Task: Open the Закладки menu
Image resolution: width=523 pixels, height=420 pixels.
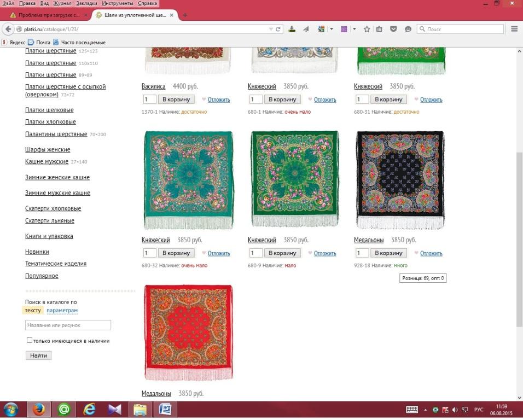Action: pos(86,3)
